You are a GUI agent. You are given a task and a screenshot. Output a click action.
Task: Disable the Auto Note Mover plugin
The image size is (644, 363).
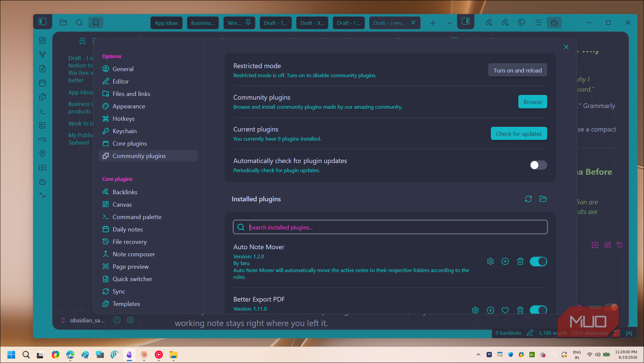pyautogui.click(x=538, y=261)
